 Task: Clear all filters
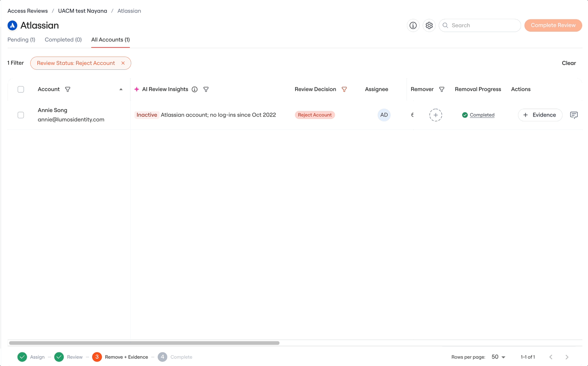pyautogui.click(x=569, y=63)
